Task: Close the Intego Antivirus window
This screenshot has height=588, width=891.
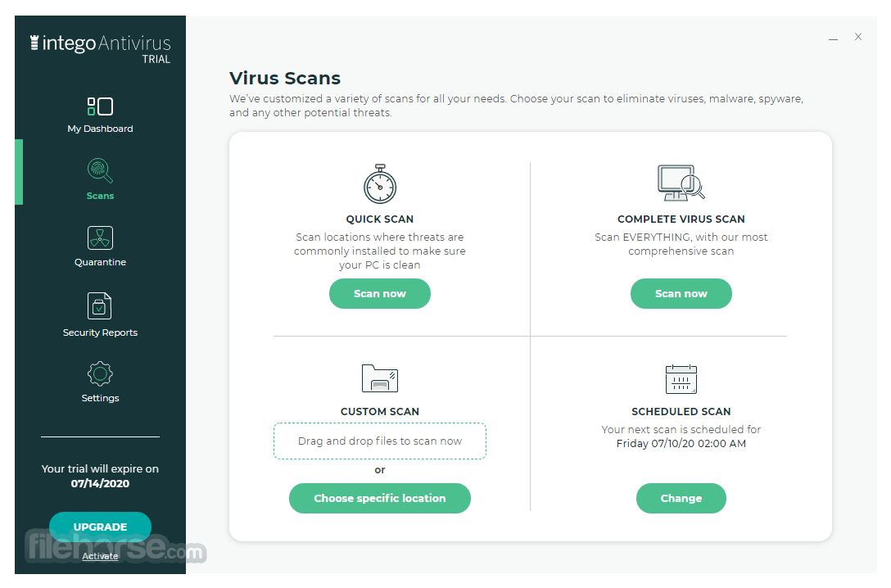Action: [x=858, y=37]
